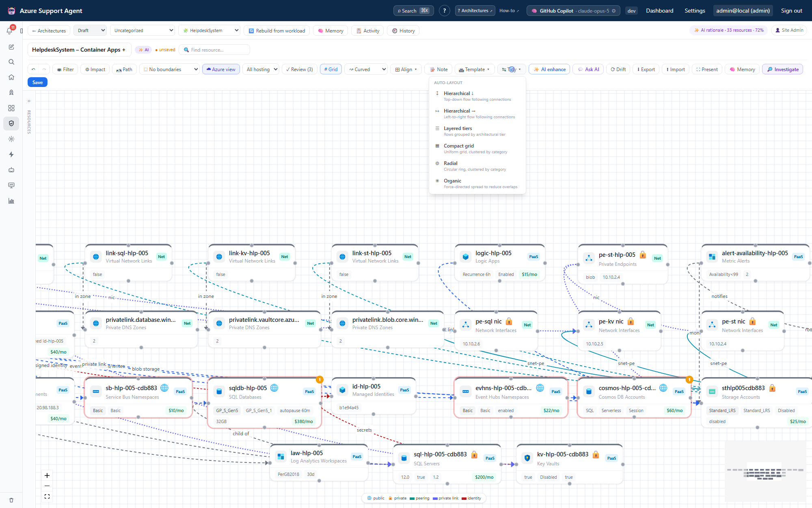Viewport: 812px width, 508px height.
Task: Click the Ask AI button
Action: click(x=588, y=69)
